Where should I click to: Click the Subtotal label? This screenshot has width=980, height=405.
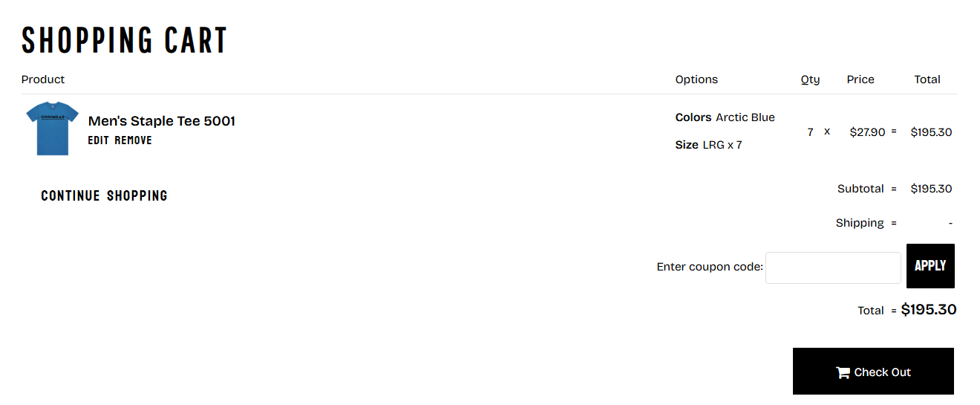point(860,189)
